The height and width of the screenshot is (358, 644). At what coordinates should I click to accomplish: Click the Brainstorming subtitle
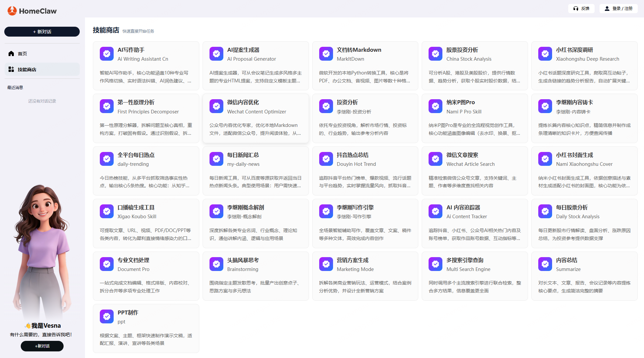tap(243, 269)
